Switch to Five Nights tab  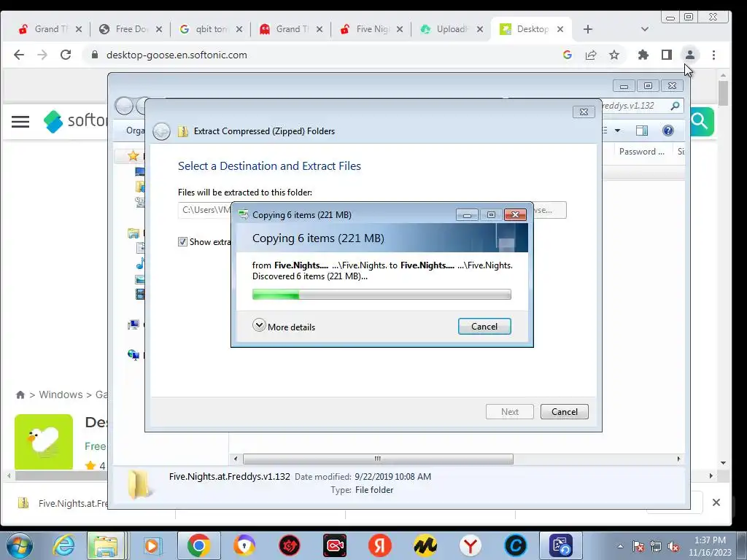click(371, 29)
